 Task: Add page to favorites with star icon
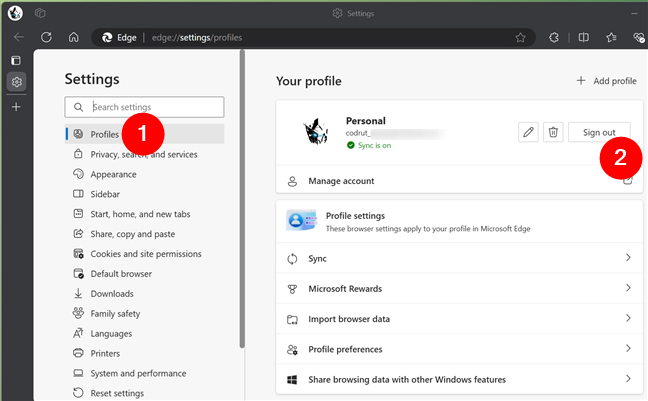[x=520, y=38]
